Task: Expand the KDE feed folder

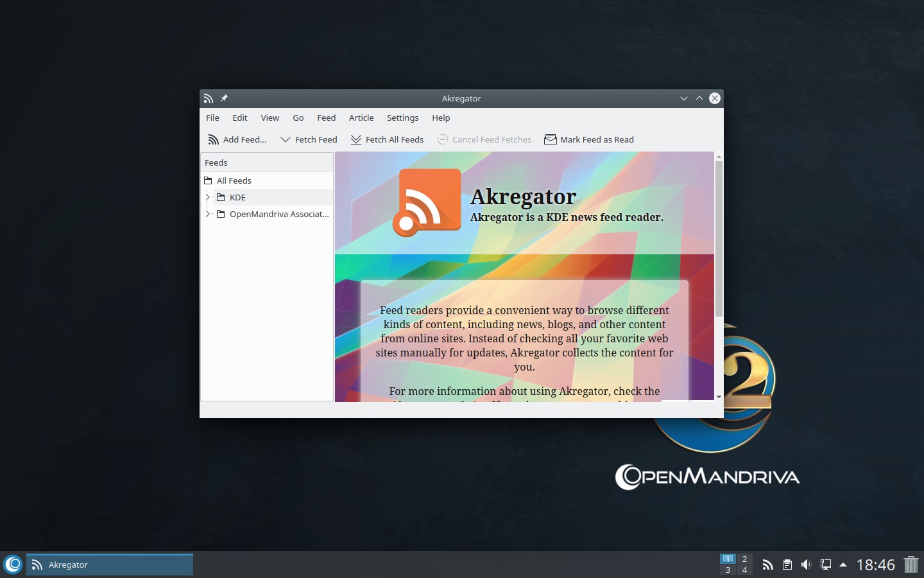Action: click(207, 197)
